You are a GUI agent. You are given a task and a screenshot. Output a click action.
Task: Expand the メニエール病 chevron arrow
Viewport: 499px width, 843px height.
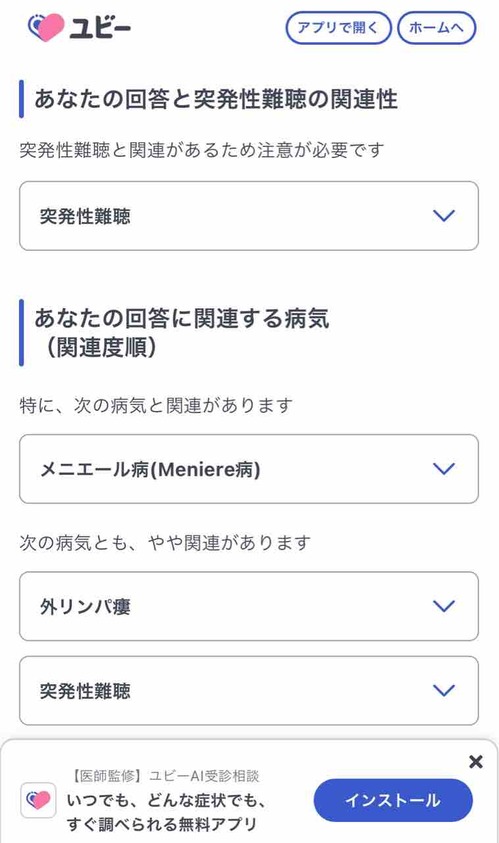point(444,469)
